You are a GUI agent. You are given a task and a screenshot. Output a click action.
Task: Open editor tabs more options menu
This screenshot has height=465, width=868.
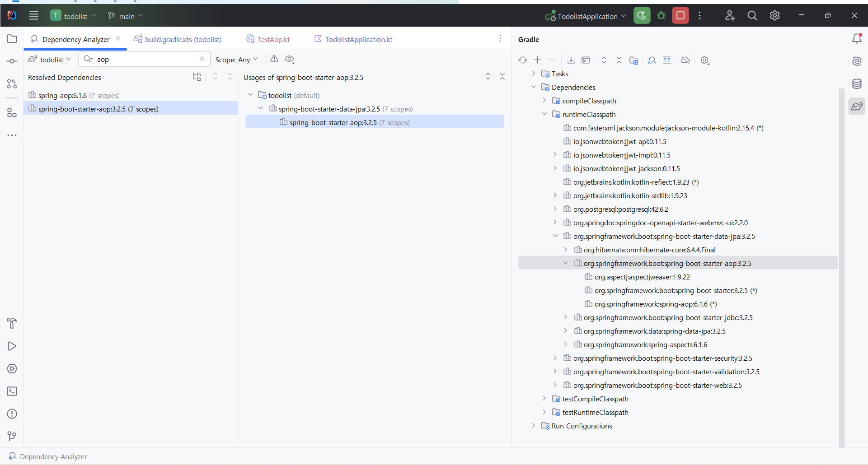[500, 39]
